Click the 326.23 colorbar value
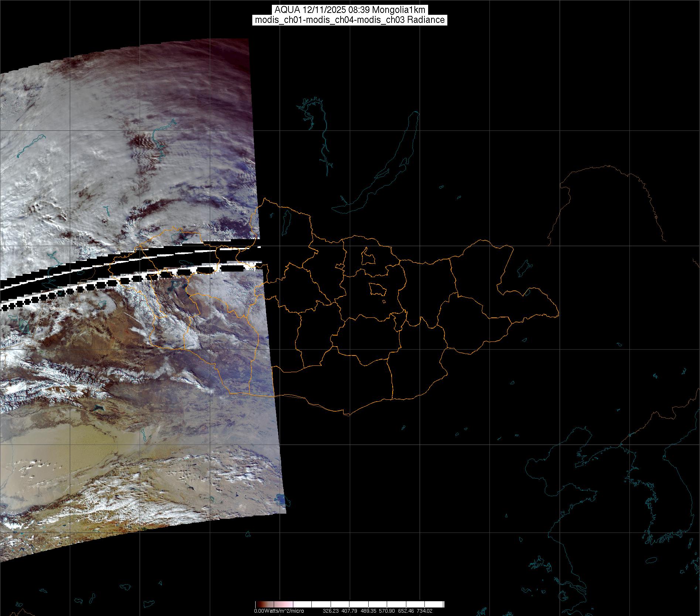The image size is (700, 616). coord(330,611)
